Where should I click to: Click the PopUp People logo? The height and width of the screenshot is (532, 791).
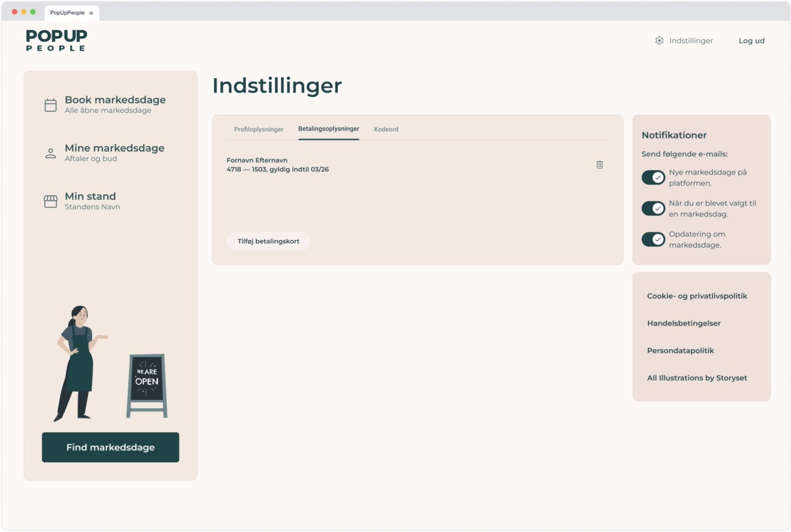click(x=56, y=41)
